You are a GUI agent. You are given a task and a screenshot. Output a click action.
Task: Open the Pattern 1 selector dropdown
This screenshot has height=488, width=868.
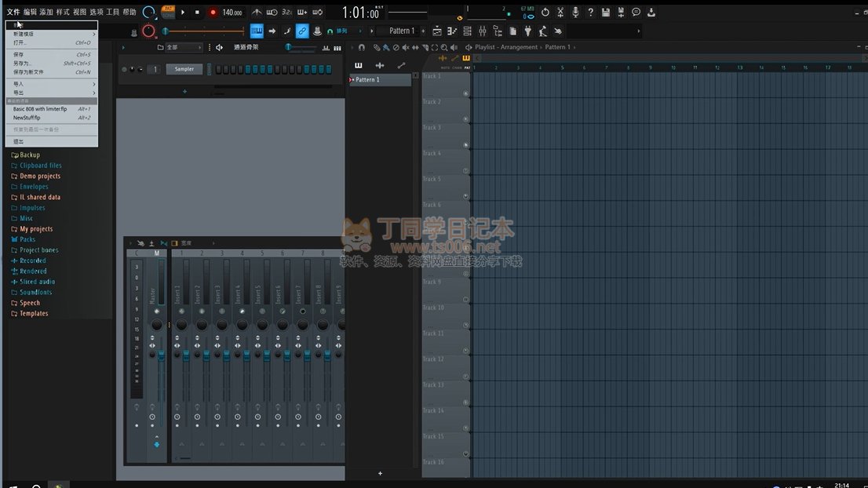coord(402,31)
